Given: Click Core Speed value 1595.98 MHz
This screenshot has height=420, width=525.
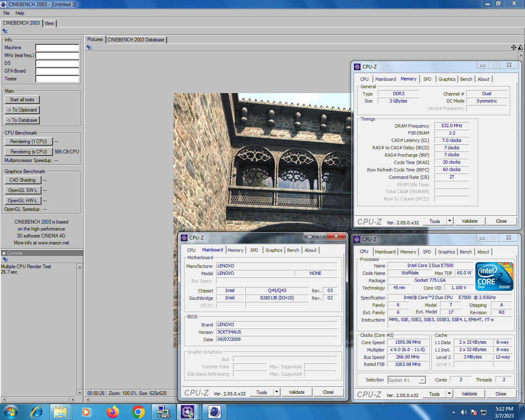Looking at the screenshot, I should [408, 342].
